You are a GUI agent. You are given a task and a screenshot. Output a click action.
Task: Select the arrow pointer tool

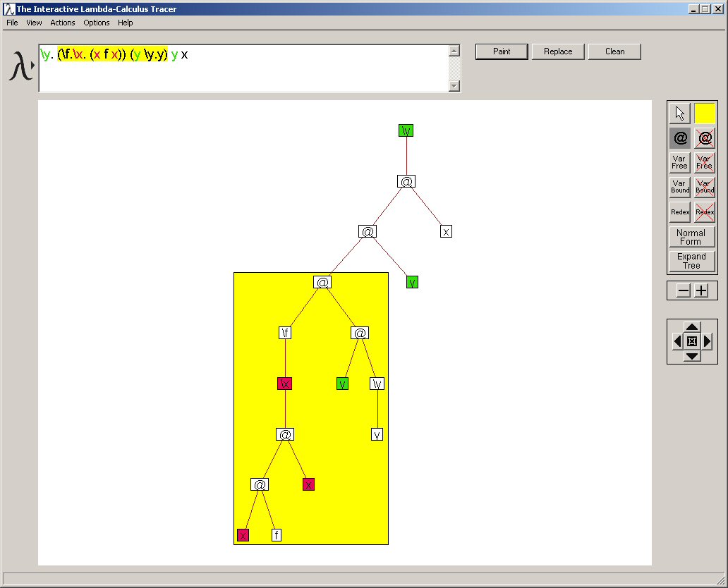click(679, 114)
